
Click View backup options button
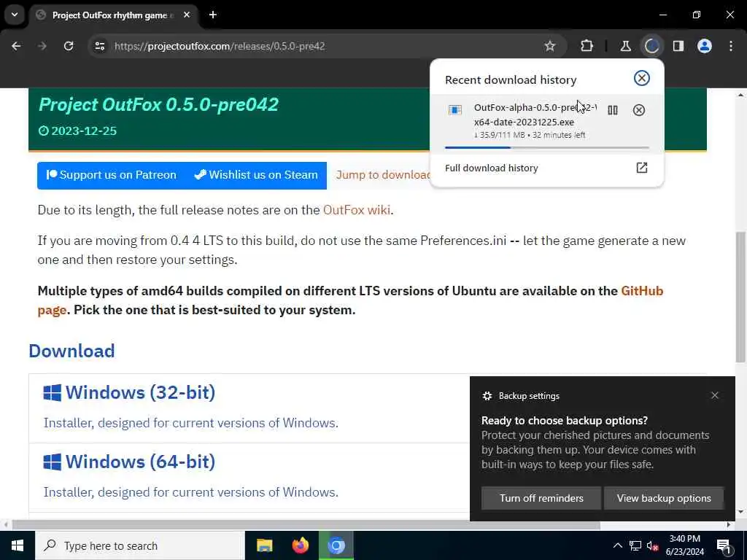click(x=664, y=498)
